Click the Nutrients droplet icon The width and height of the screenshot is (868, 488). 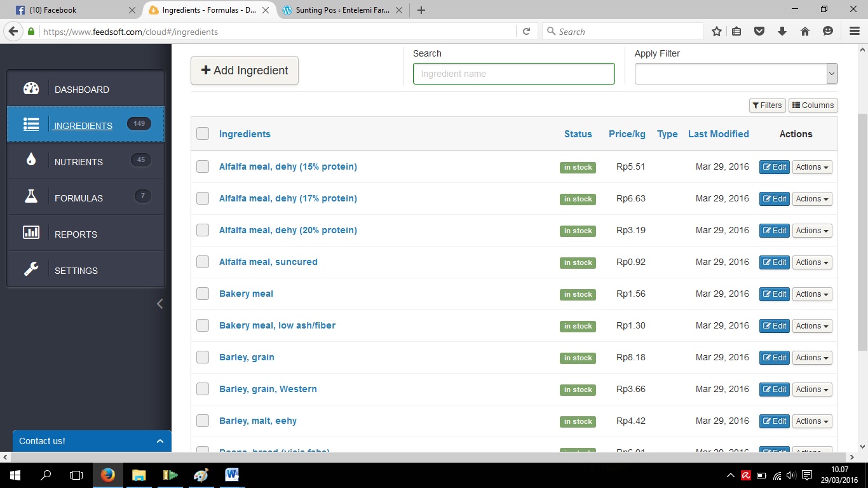31,161
